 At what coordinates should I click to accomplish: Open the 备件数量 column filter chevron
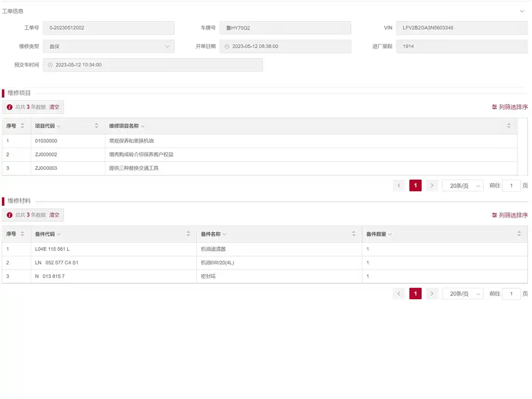(x=390, y=234)
